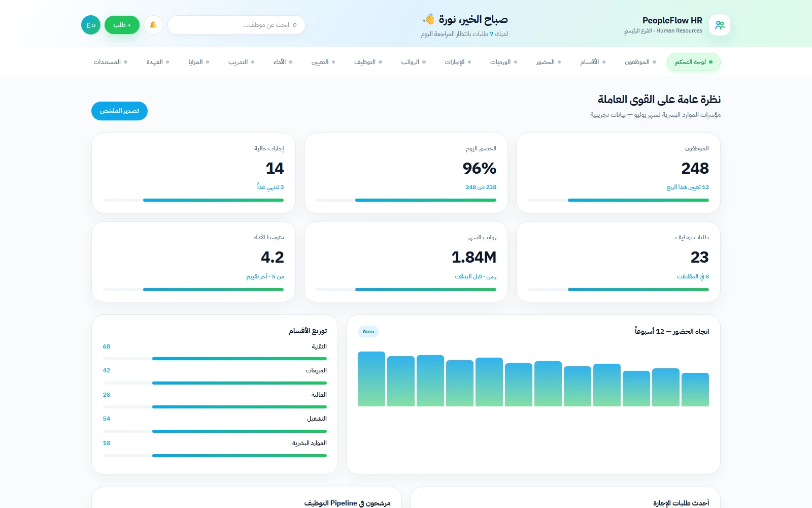Click the رواتب الشهر 1.84M card
The height and width of the screenshot is (508, 812).
(x=406, y=262)
